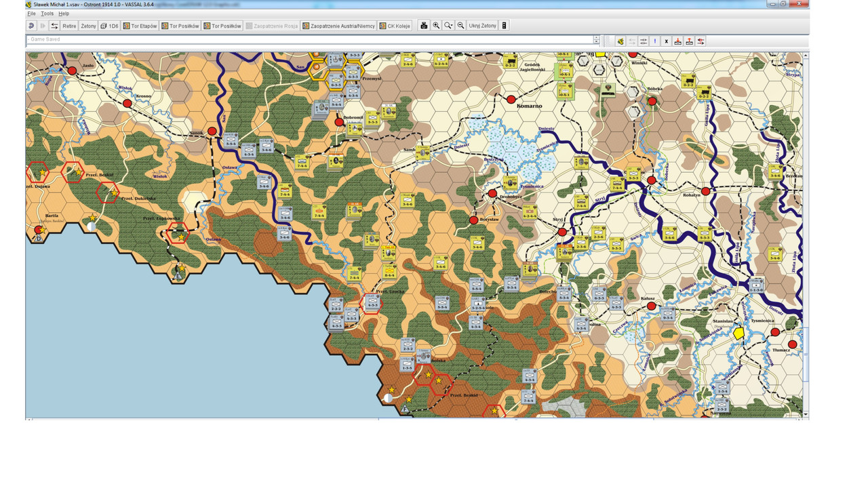The width and height of the screenshot is (868, 482).
Task: Open the zoom level dropdown magnifier
Action: point(448,26)
